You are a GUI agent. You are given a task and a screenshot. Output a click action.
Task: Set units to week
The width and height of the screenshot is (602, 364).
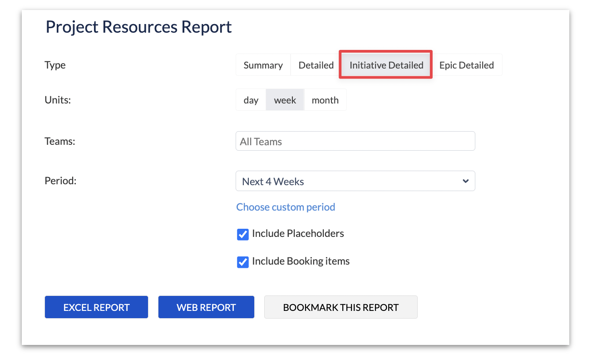coord(285,100)
